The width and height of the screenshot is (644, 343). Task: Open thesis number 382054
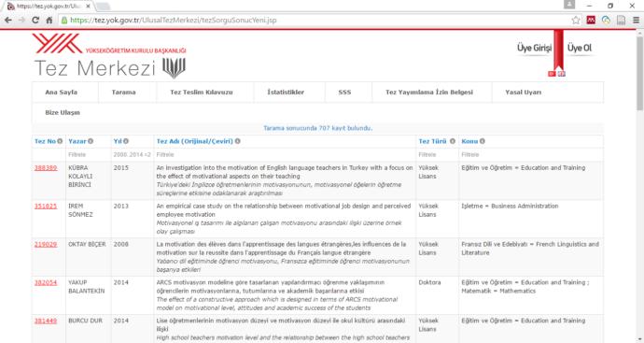point(46,282)
